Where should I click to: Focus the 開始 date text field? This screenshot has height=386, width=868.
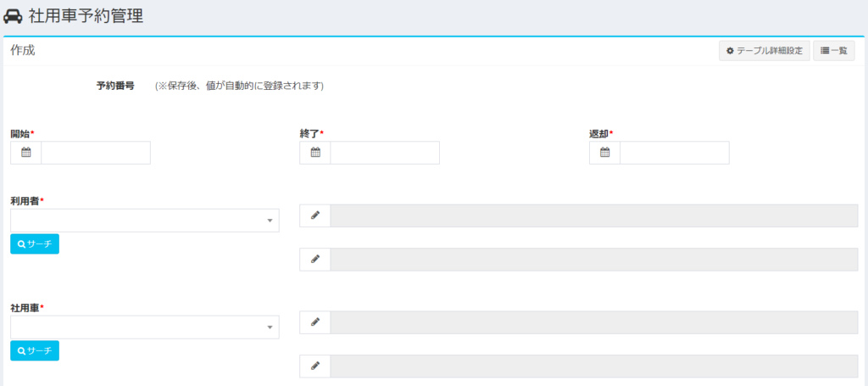pos(96,153)
